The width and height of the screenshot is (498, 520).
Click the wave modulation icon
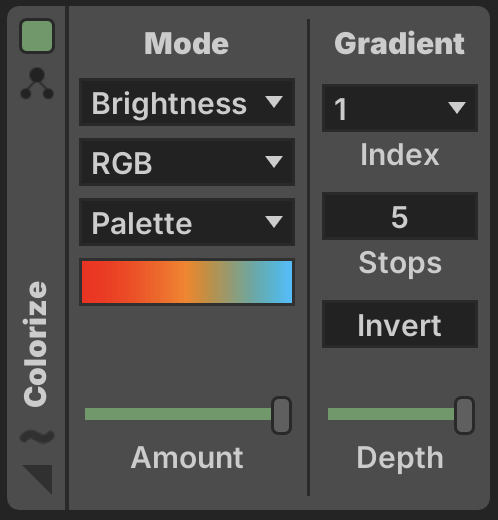(37, 436)
